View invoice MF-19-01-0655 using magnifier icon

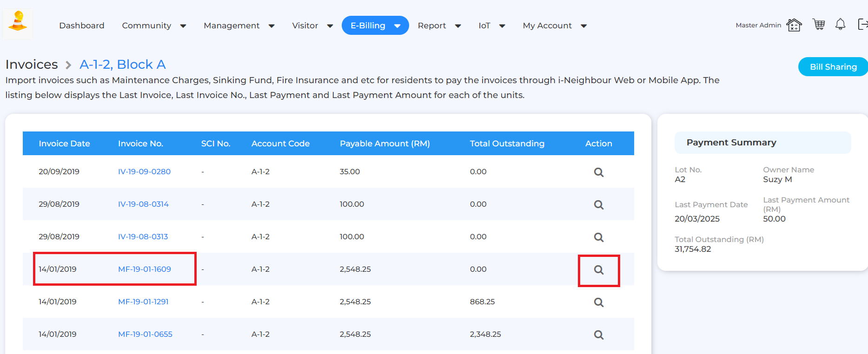click(598, 335)
